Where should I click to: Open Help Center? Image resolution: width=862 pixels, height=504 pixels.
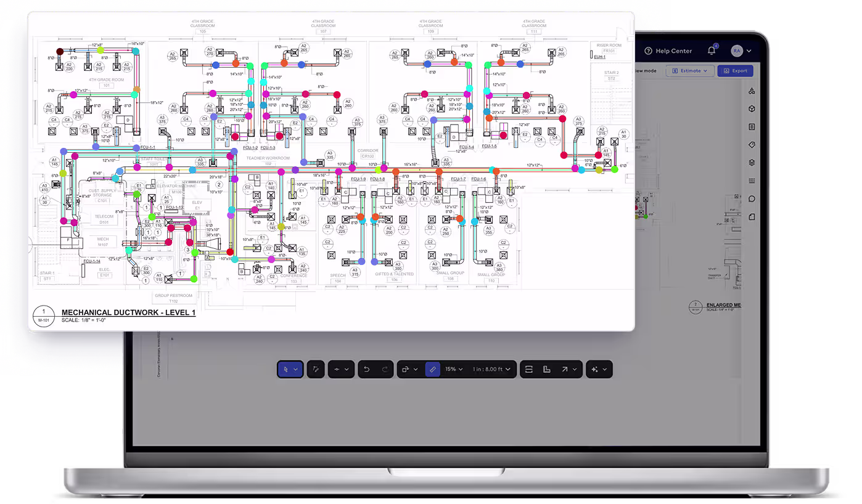668,51
